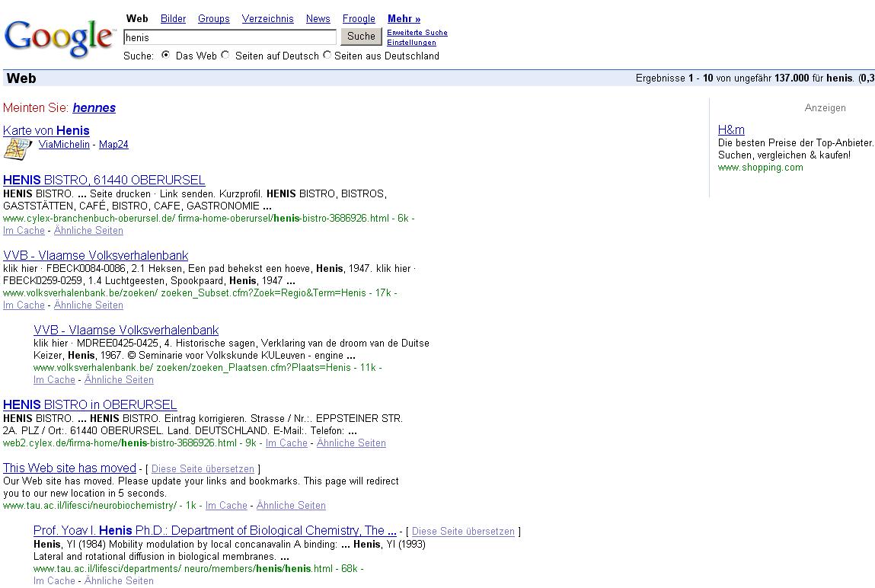Open the Mehr » link
The width and height of the screenshot is (875, 588).
tap(404, 18)
